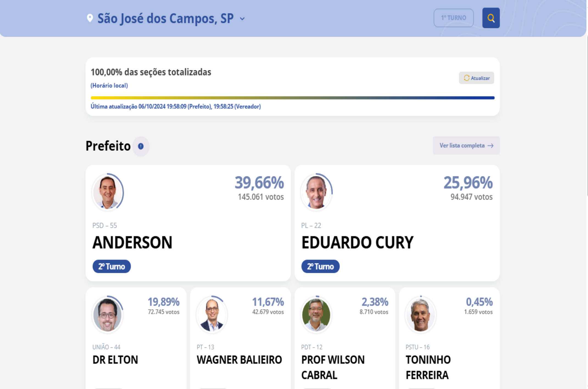
Task: Open the São José dos Campos selector
Action: 166,18
